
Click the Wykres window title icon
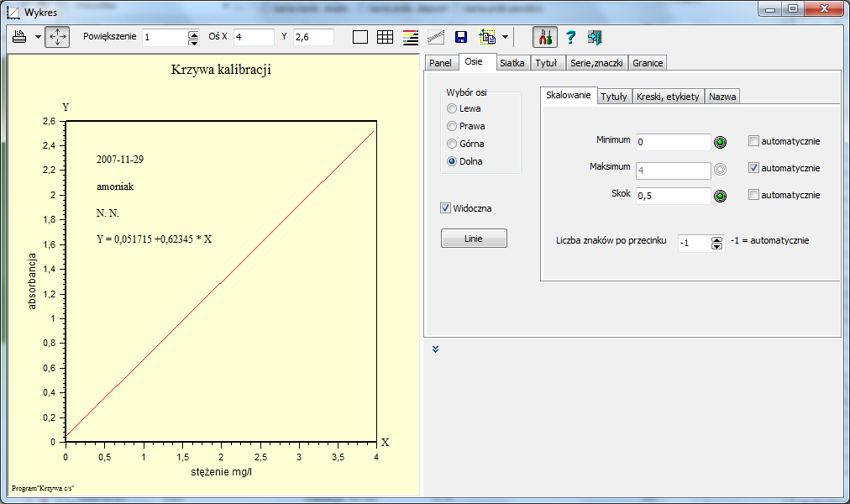pos(13,12)
